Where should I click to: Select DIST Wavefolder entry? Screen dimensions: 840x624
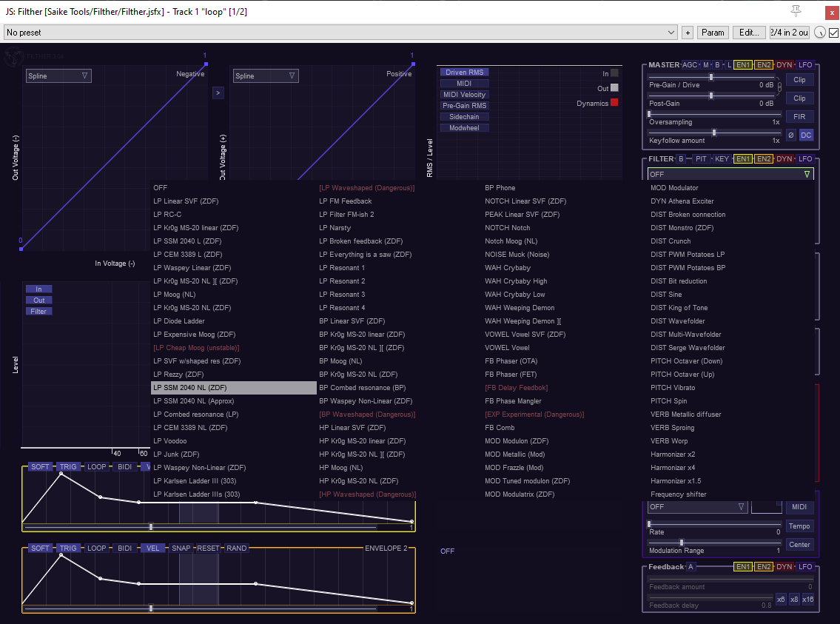678,321
